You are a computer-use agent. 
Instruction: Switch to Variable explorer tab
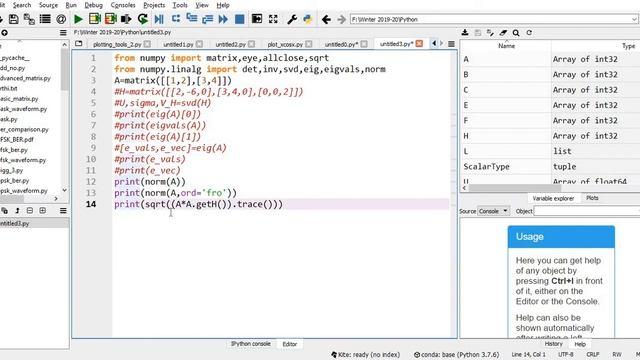[553, 198]
